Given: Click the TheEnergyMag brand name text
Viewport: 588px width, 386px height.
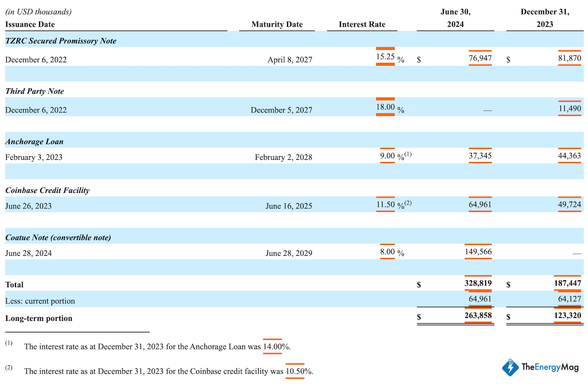Looking at the screenshot, I should pos(549,368).
